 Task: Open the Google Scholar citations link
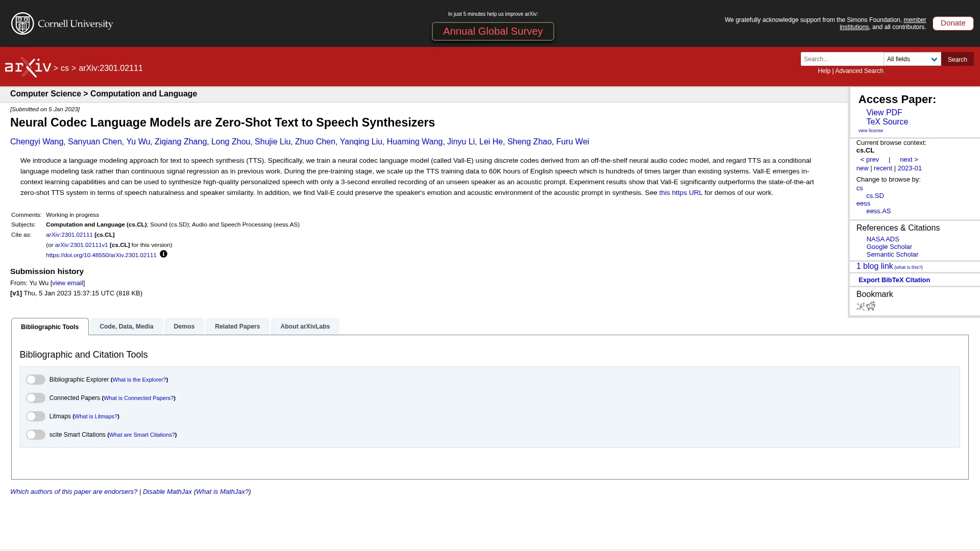click(x=889, y=247)
